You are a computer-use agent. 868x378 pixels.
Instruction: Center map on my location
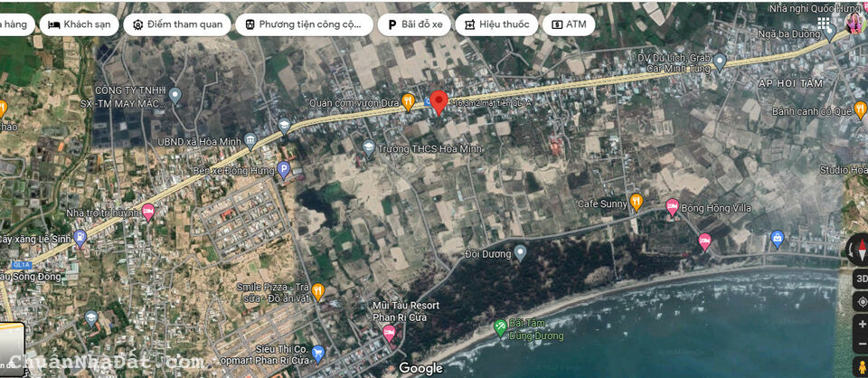[x=862, y=302]
